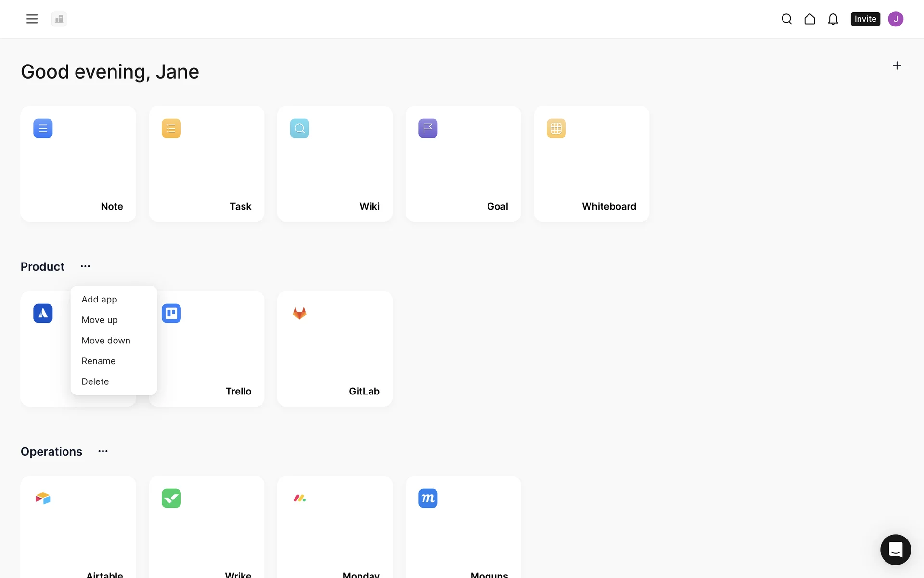This screenshot has width=924, height=578.
Task: Open the Operations section ellipsis menu
Action: pos(103,451)
